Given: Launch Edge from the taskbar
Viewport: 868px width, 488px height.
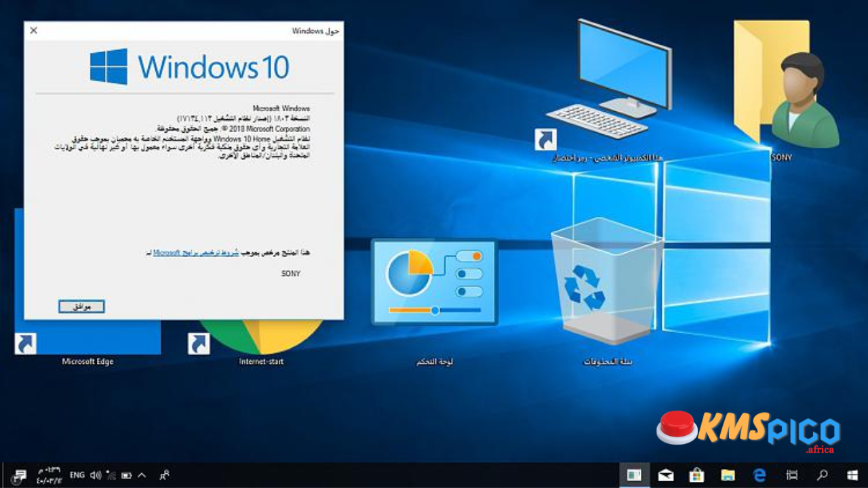Looking at the screenshot, I should click(x=759, y=475).
